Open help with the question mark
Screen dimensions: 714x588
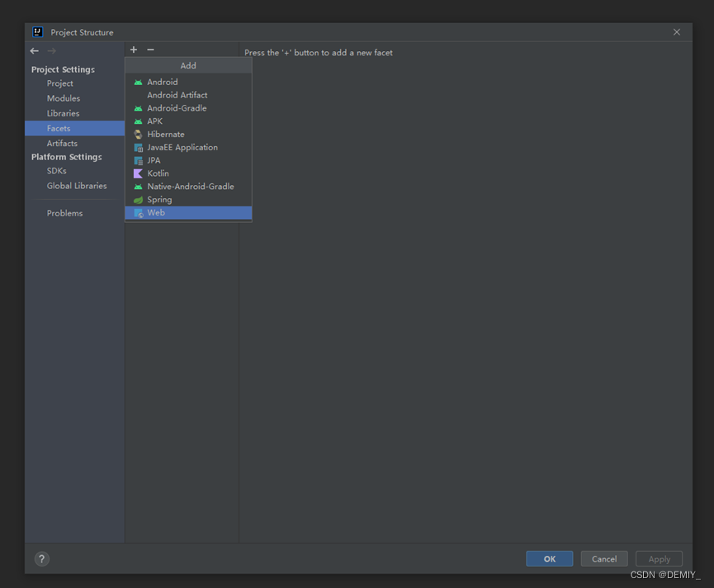42,559
